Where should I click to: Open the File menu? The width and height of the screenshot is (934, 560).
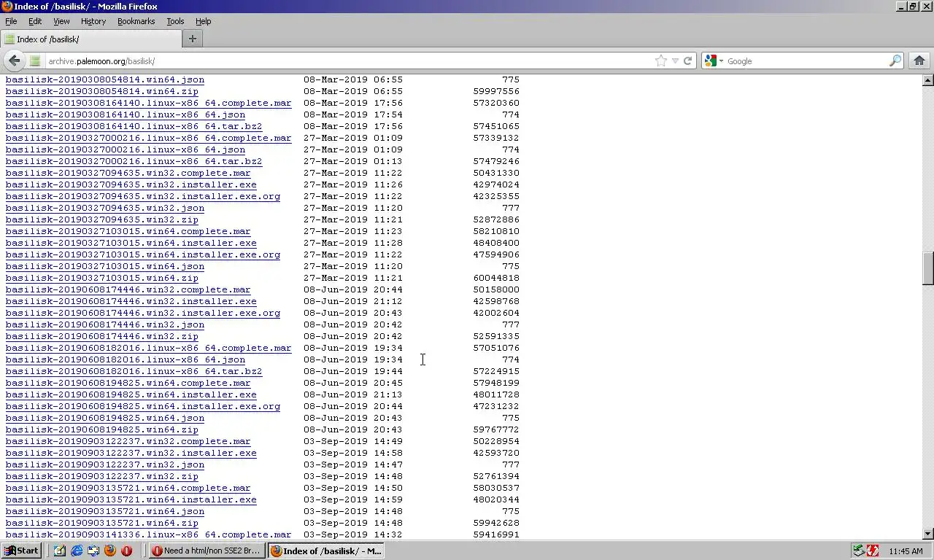point(11,21)
